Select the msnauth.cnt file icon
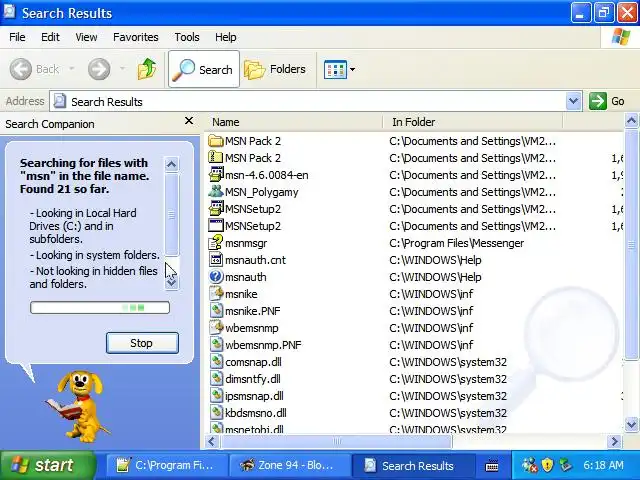 tap(216, 260)
